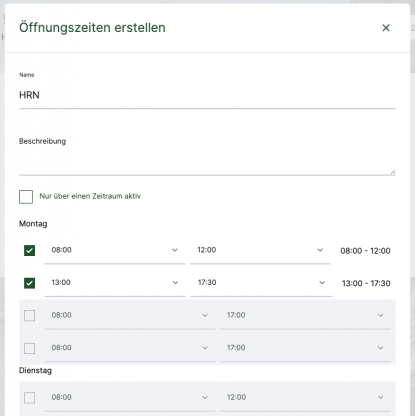
Task: Open the Montag 08:00 start time dropdown
Action: [x=115, y=251]
